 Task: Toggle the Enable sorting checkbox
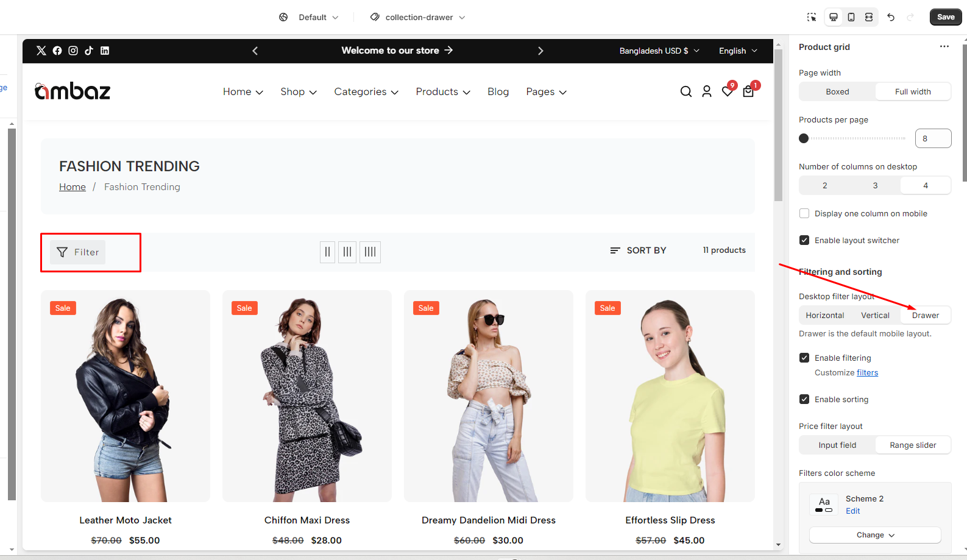tap(804, 399)
